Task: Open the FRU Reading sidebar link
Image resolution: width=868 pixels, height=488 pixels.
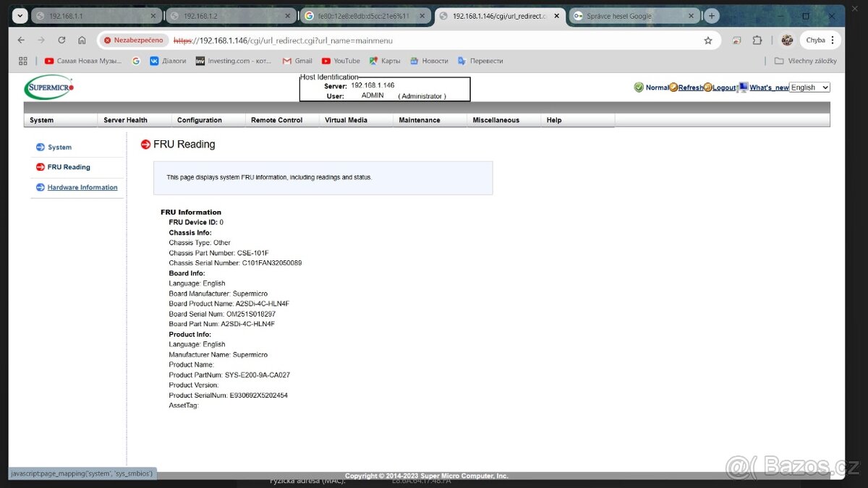Action: click(69, 167)
